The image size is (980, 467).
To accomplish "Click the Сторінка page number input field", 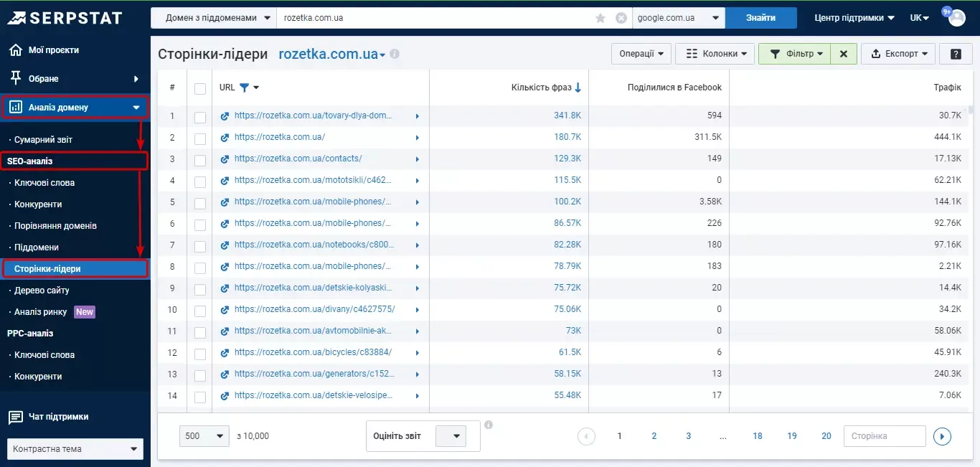I will click(x=885, y=436).
